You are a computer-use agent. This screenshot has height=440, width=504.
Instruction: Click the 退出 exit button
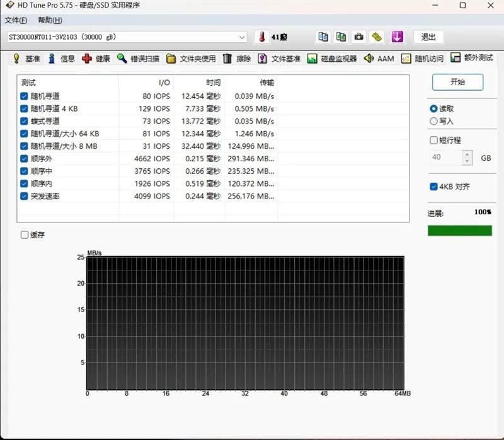click(428, 37)
